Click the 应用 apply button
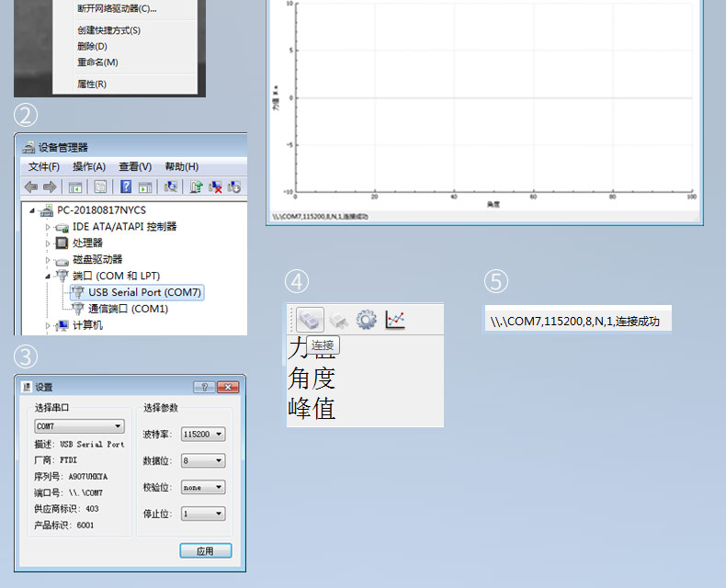The image size is (726, 588). click(x=205, y=550)
